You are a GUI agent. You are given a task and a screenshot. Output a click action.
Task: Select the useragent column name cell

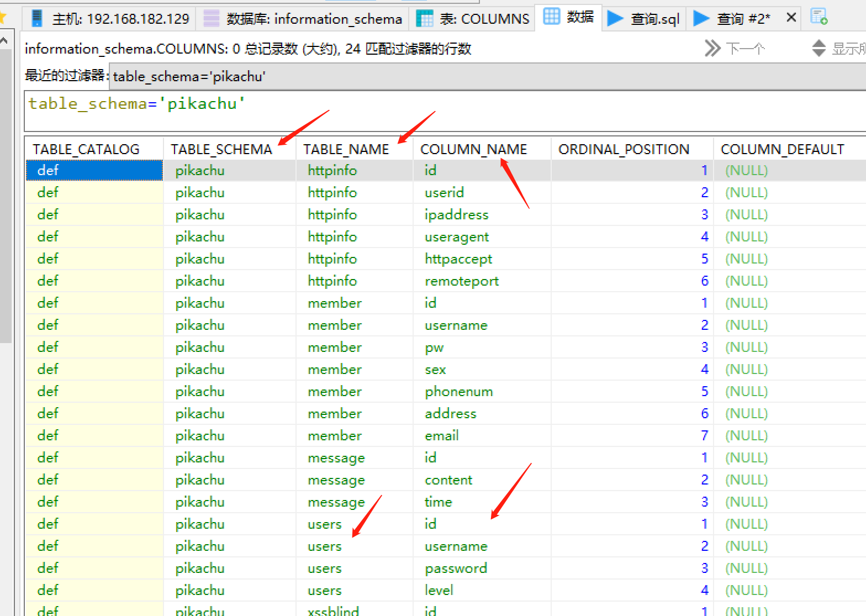point(482,236)
